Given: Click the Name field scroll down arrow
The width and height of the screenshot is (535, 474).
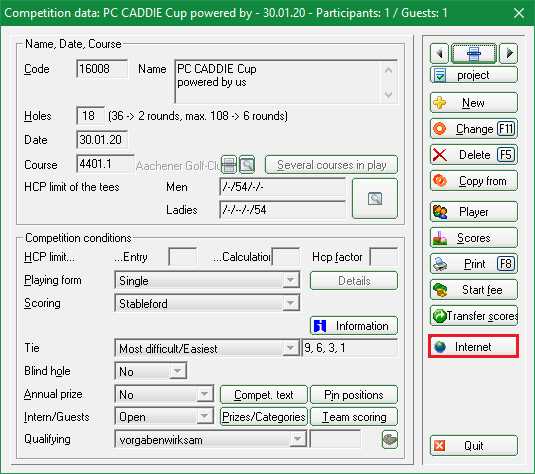Looking at the screenshot, I should coord(388,94).
